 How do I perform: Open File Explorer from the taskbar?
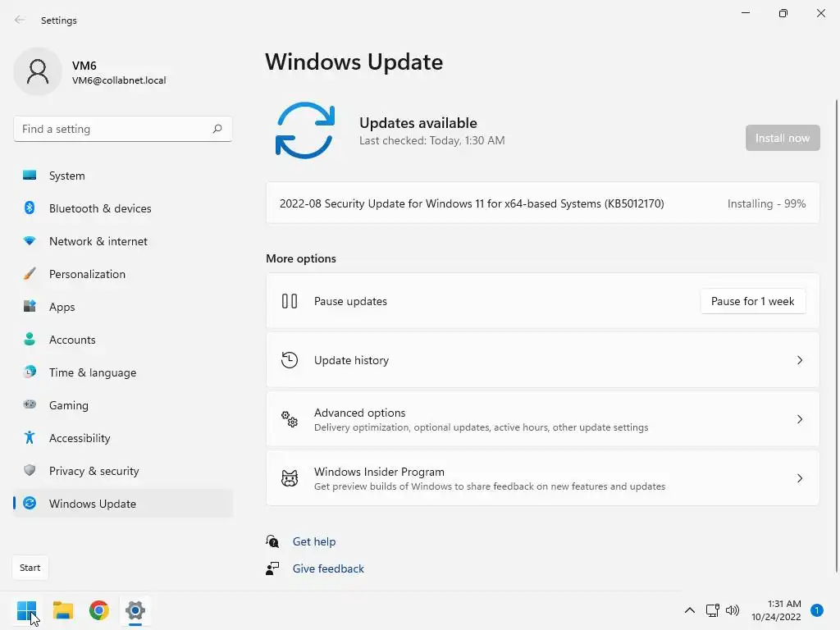(63, 610)
